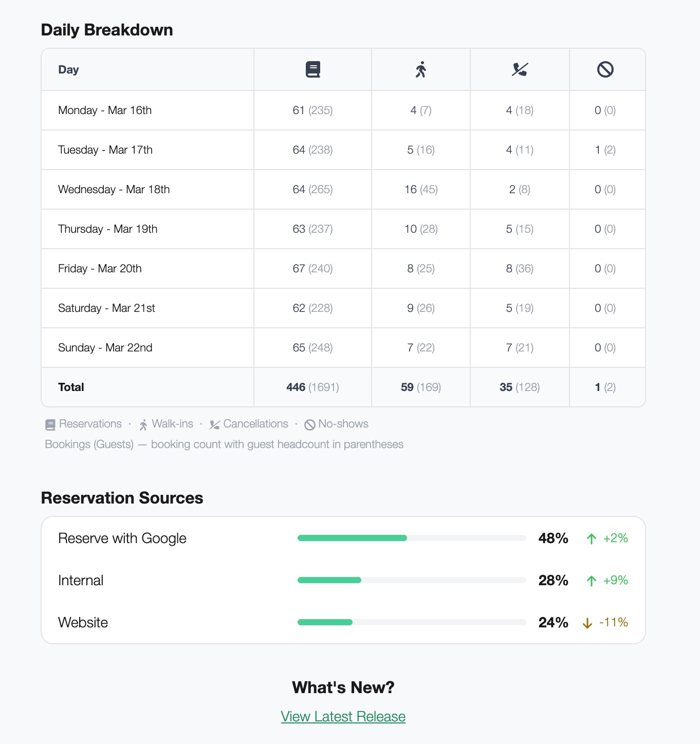Click the Walk-ins walking person header icon
This screenshot has height=744, width=700.
421,69
